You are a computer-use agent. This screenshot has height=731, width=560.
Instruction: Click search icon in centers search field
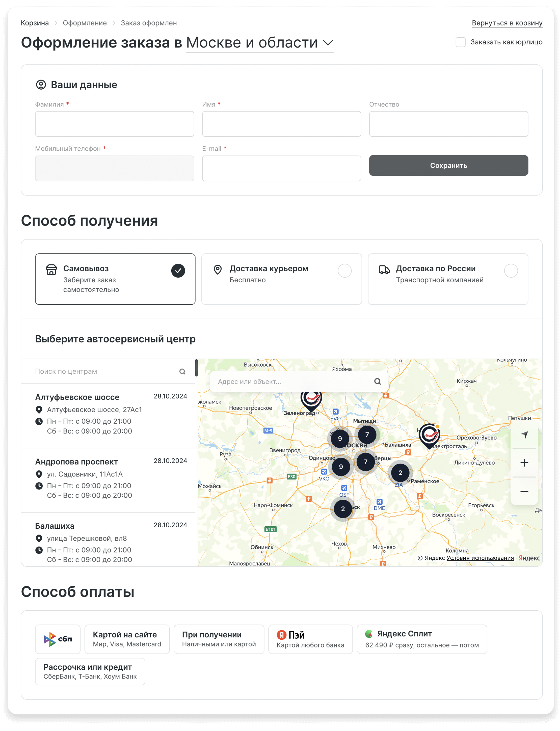click(182, 371)
